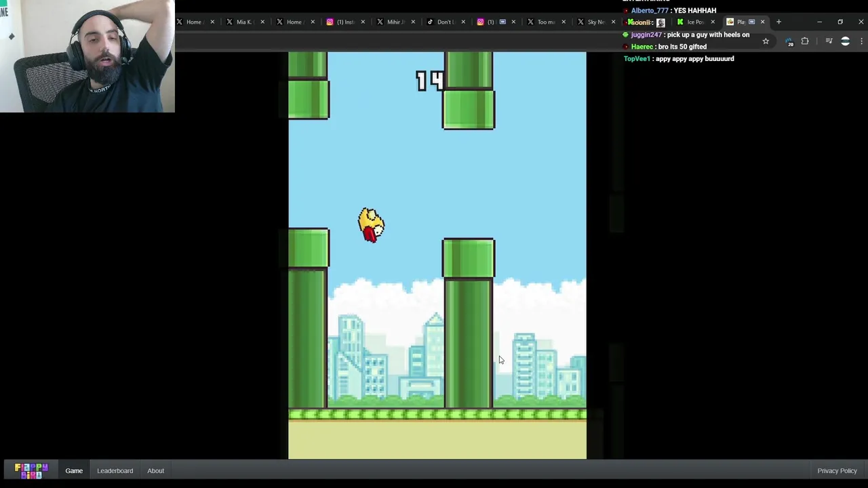Viewport: 868px width, 488px height.
Task: Open the Leaderboard page
Action: click(115, 471)
